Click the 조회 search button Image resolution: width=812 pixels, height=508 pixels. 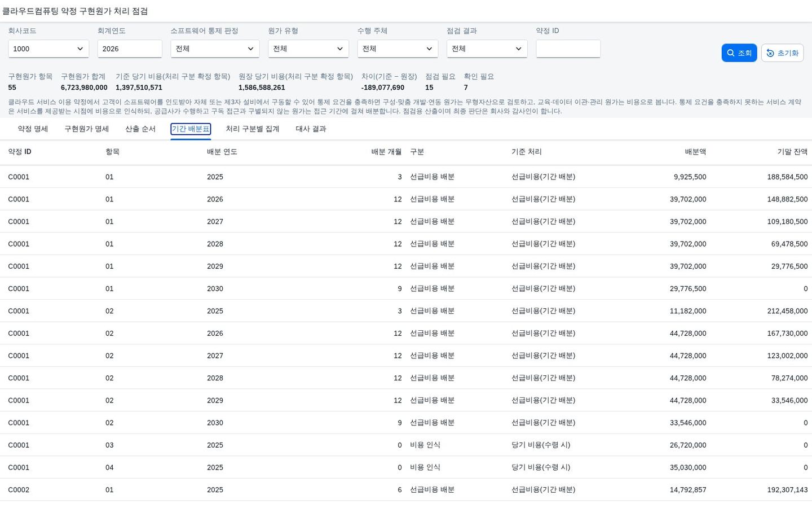click(x=739, y=52)
